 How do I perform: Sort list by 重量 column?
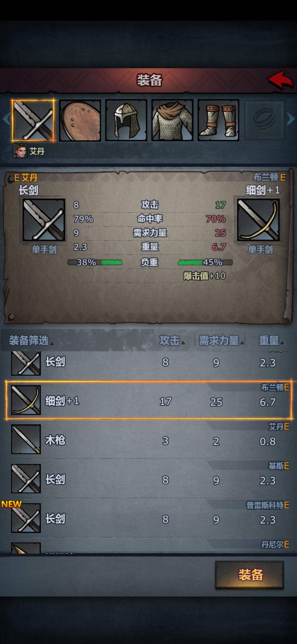coord(271,341)
